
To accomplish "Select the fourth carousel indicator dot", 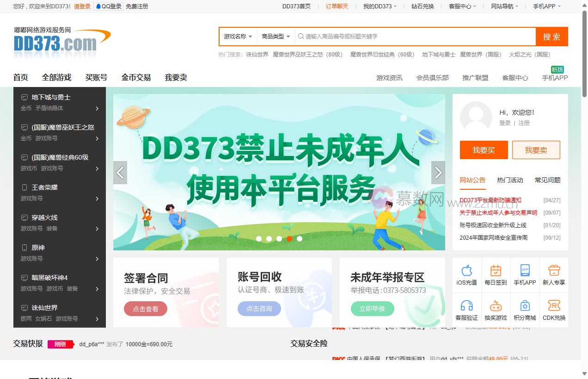I will tap(289, 239).
